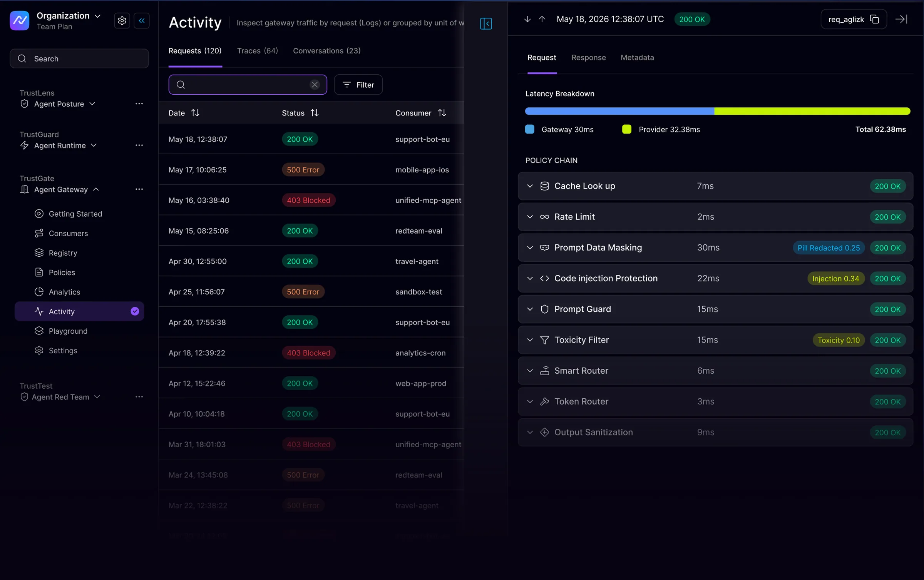Open Agent Red Team more options menu

(139, 397)
